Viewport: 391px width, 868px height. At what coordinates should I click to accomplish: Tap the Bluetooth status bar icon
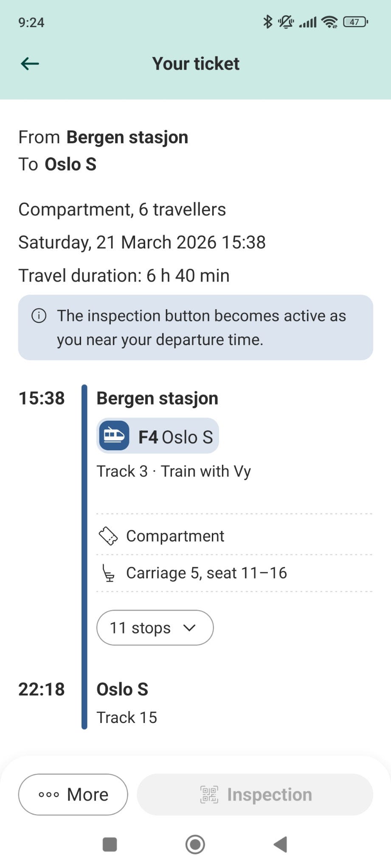click(x=267, y=22)
